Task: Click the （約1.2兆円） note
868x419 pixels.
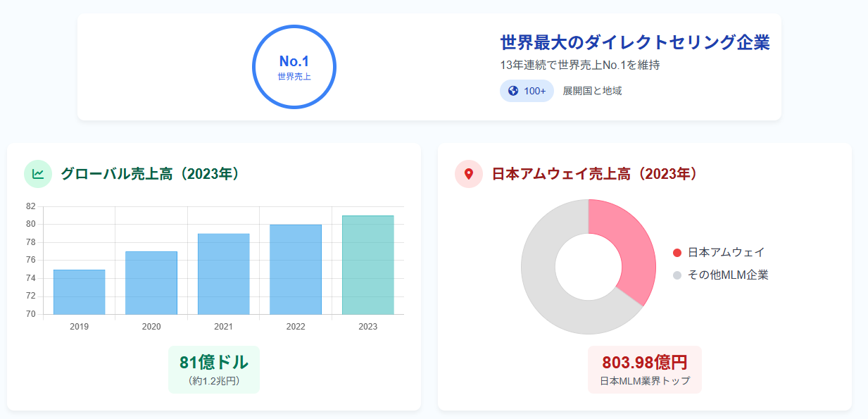Action: tap(214, 381)
